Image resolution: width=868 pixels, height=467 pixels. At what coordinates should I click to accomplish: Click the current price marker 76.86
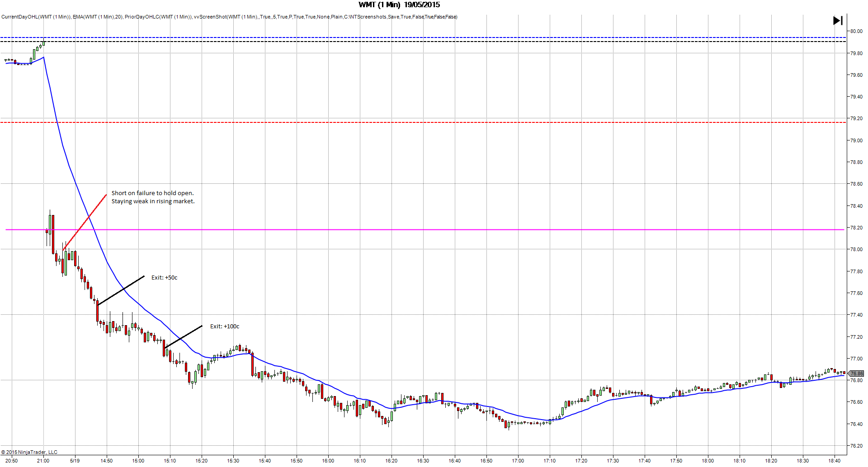tap(856, 374)
